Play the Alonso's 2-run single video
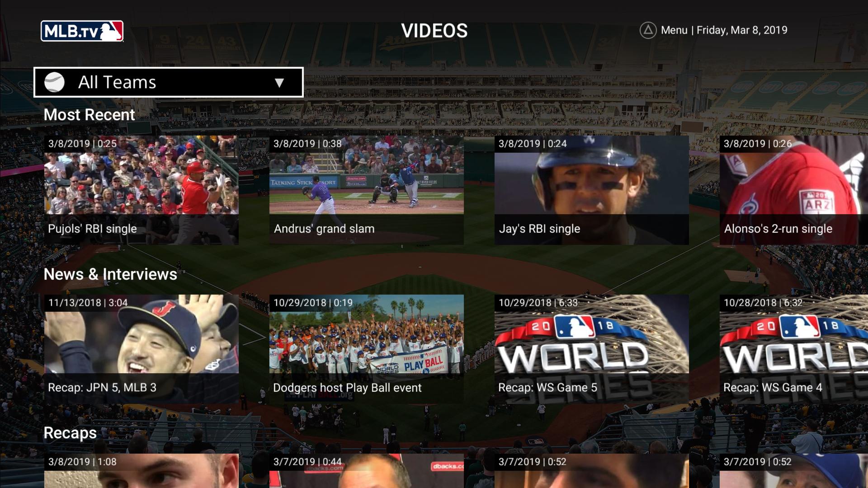This screenshot has height=488, width=868. point(794,190)
